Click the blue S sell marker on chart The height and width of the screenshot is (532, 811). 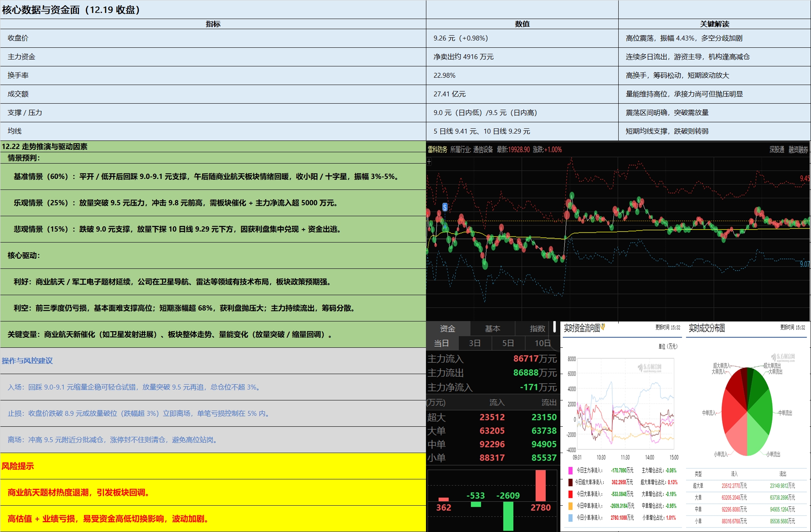tap(445, 207)
